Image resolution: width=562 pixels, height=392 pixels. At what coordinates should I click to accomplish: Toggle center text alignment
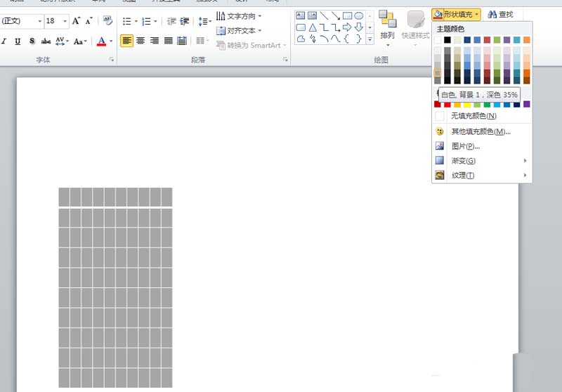click(140, 41)
